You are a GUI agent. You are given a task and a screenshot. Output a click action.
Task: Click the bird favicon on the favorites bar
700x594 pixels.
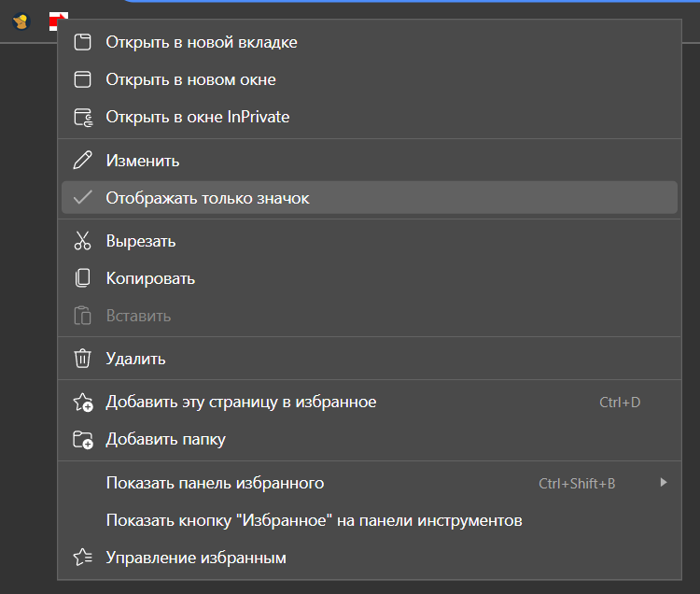(x=20, y=21)
